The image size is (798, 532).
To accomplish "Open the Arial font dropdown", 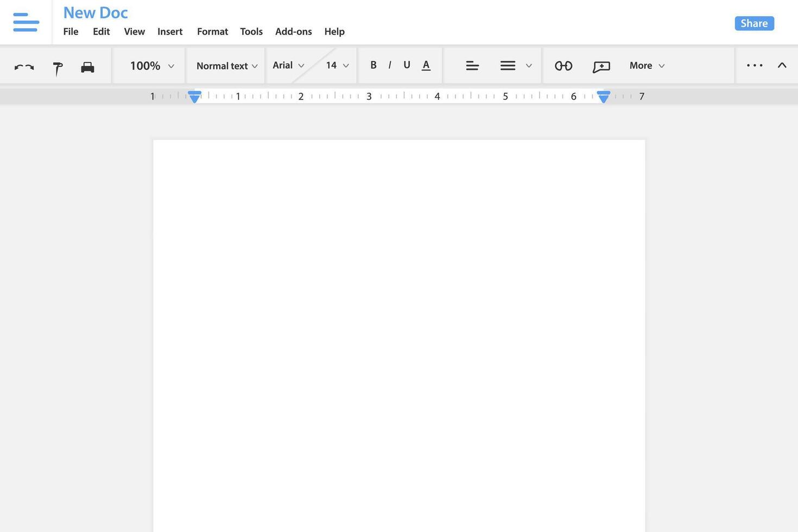I will (288, 65).
